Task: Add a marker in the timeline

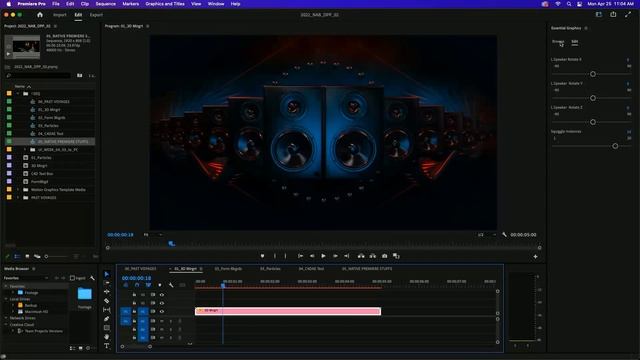Action: point(160,285)
